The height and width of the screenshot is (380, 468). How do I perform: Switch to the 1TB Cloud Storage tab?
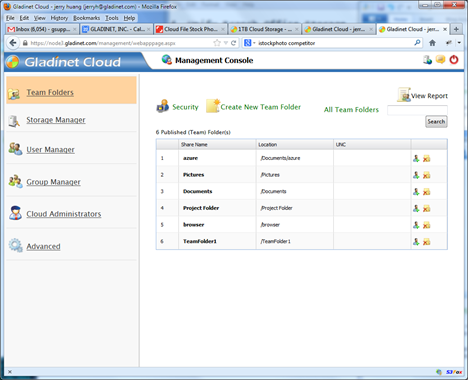265,29
